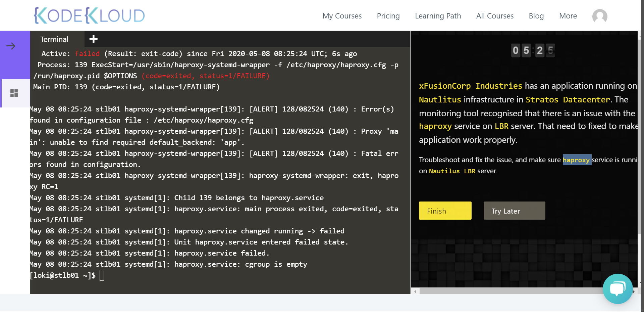Image resolution: width=644 pixels, height=312 pixels.
Task: Click the terminal prompt input cursor
Action: 102,275
